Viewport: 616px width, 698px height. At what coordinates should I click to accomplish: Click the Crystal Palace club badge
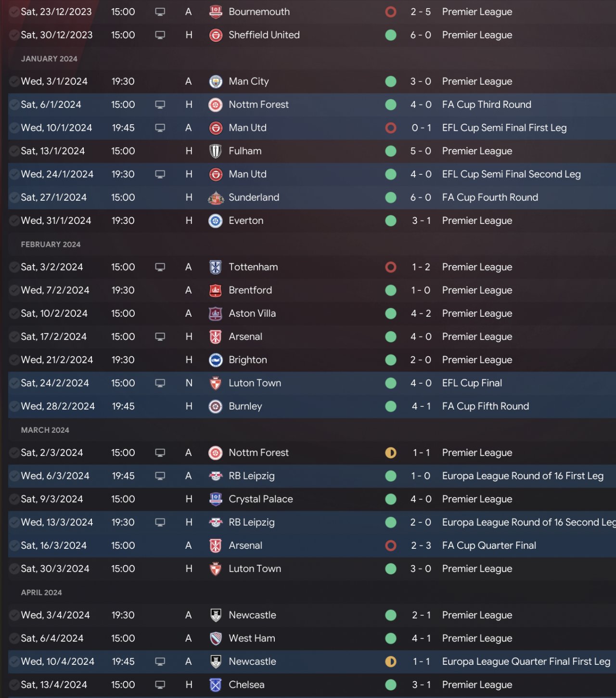(216, 499)
